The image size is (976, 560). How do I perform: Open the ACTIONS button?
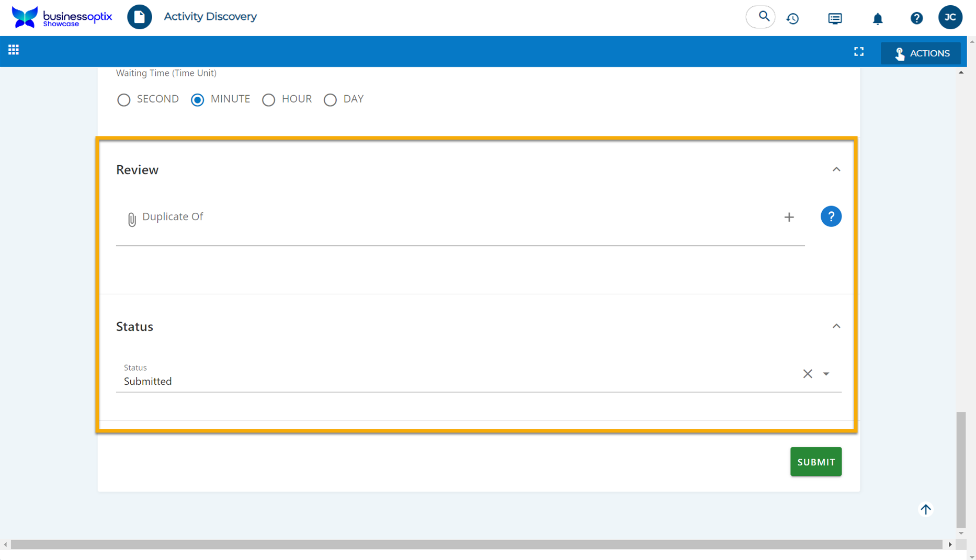point(921,53)
